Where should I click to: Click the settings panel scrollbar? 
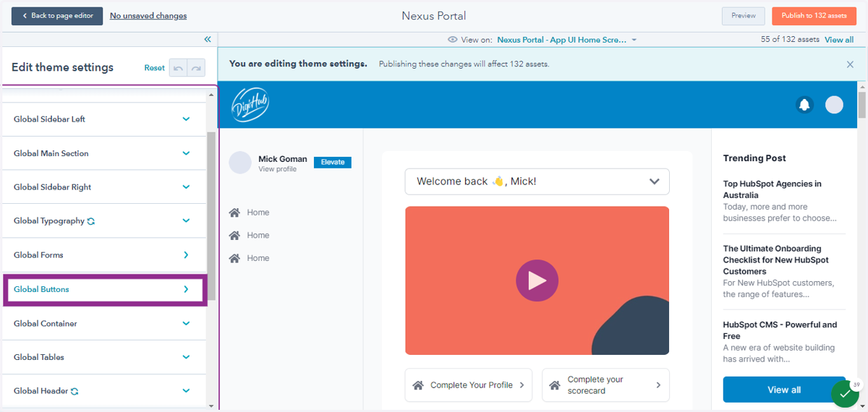click(x=211, y=215)
